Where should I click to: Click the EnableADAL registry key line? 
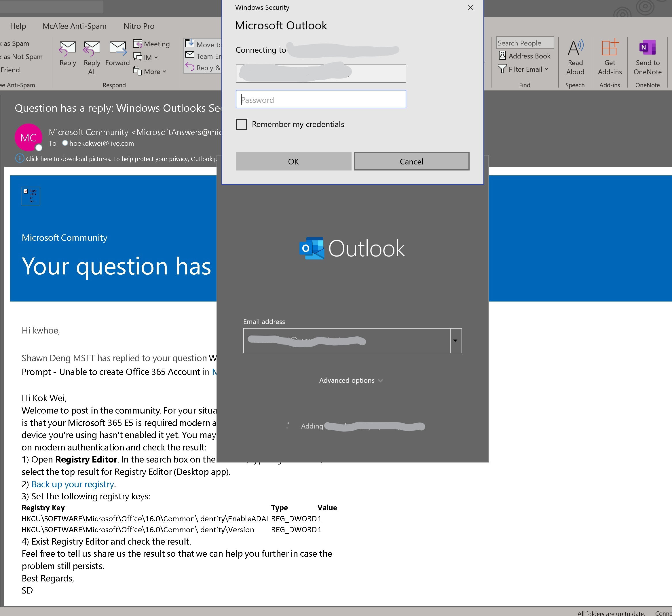click(171, 518)
